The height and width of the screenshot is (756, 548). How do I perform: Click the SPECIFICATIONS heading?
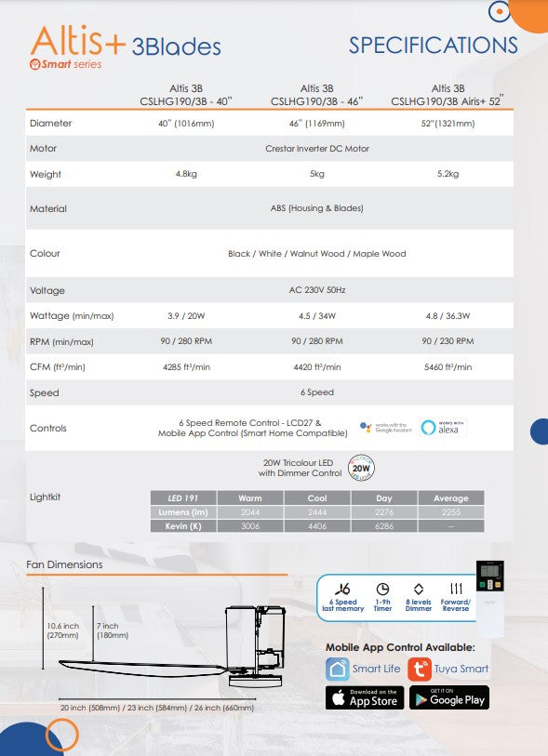coord(434,46)
